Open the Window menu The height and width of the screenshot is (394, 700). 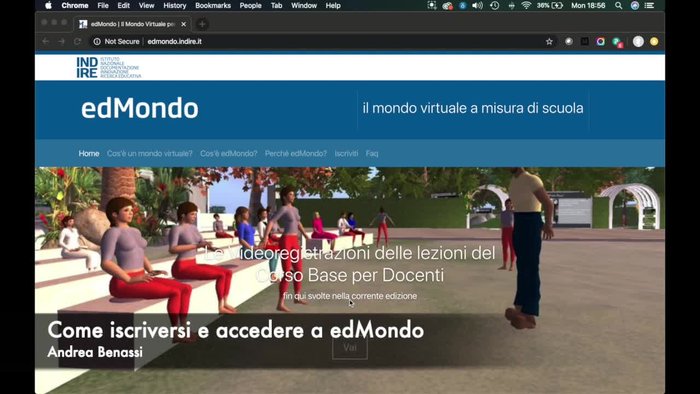(304, 5)
